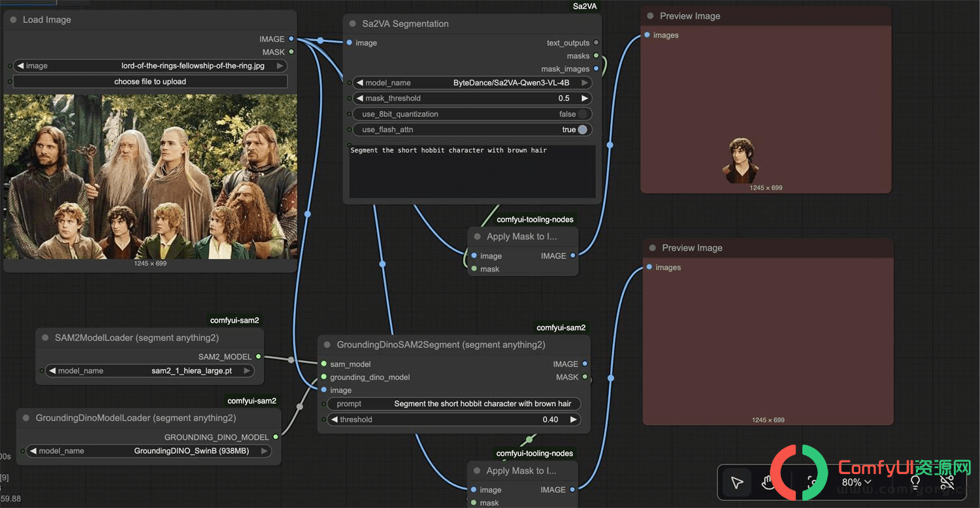The width and height of the screenshot is (980, 508).
Task: Open the lord-of-the-rings image file dropdown
Action: [x=150, y=66]
